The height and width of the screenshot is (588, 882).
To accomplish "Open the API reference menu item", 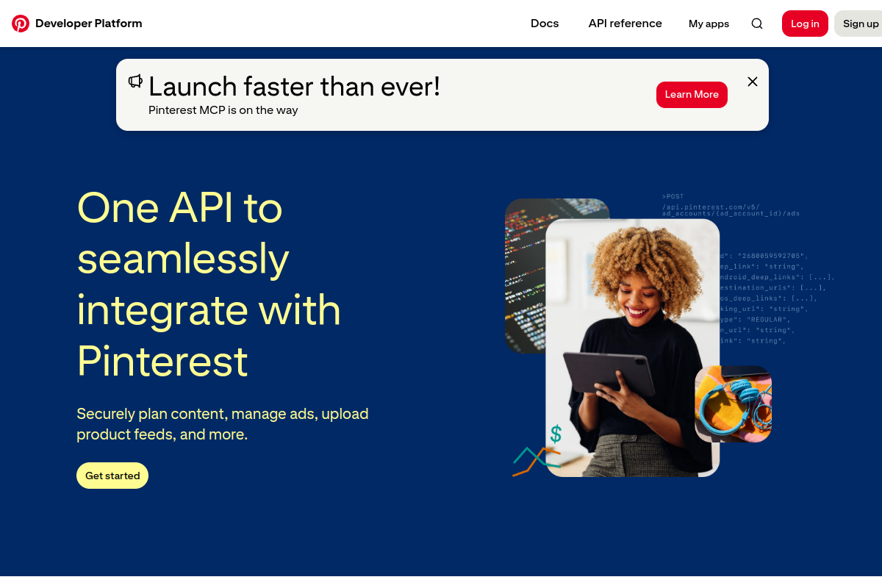I will coord(625,24).
